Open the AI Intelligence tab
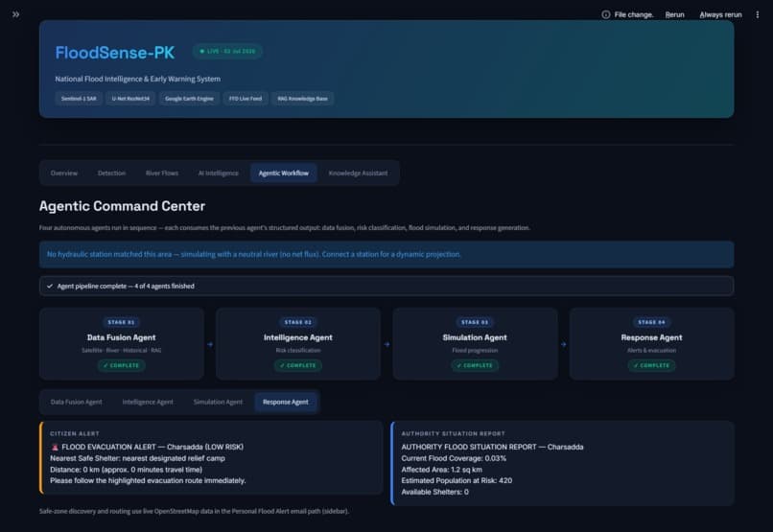 [218, 173]
